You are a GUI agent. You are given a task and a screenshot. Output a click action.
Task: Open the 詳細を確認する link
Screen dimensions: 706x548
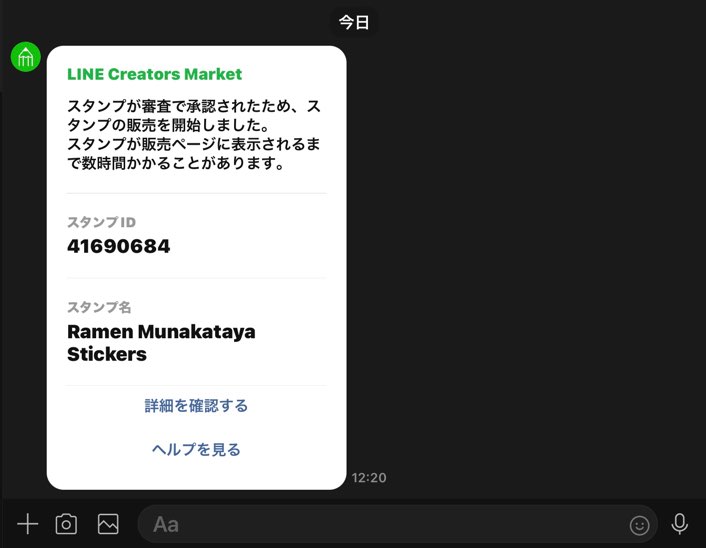pyautogui.click(x=196, y=406)
